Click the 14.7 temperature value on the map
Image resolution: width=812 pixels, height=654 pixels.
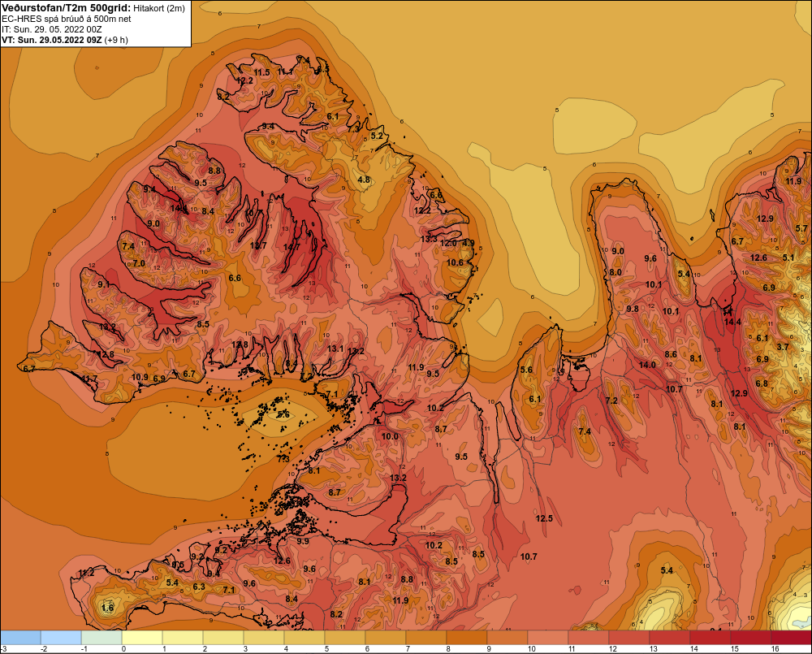292,247
